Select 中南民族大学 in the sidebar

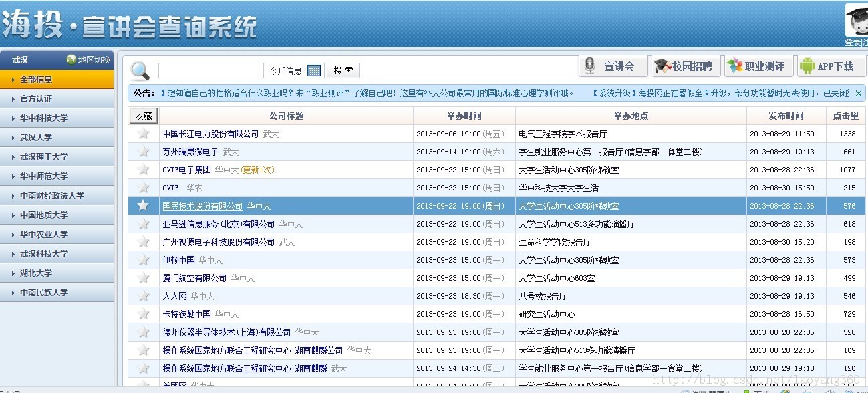(x=57, y=292)
